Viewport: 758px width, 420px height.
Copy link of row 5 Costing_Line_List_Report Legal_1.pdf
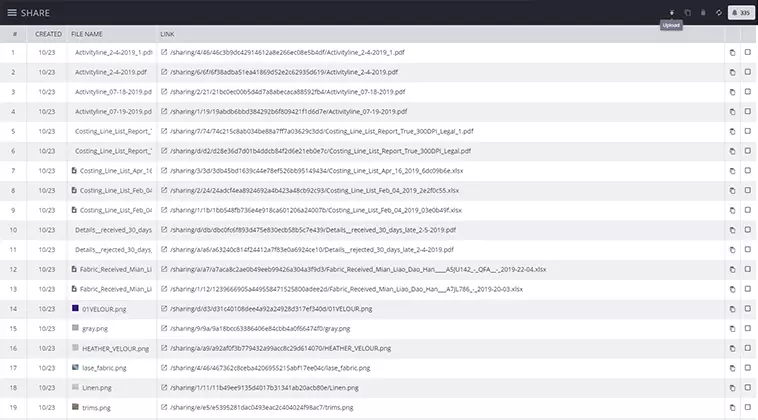tap(732, 131)
